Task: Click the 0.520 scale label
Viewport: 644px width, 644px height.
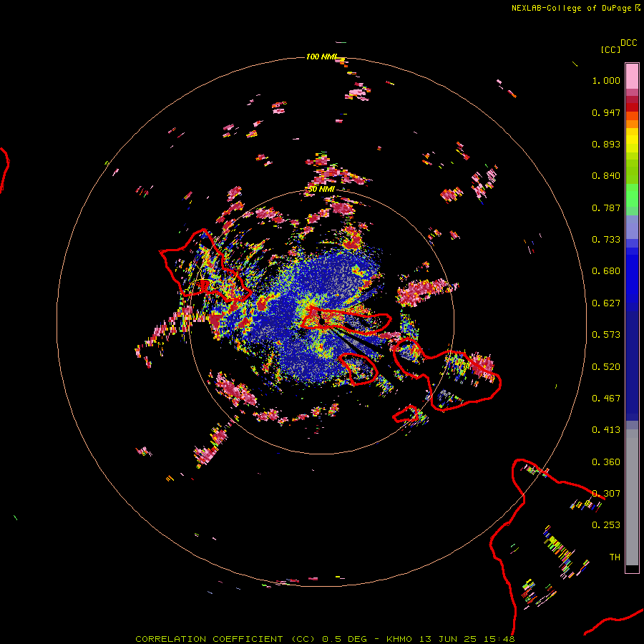Action: [x=606, y=367]
